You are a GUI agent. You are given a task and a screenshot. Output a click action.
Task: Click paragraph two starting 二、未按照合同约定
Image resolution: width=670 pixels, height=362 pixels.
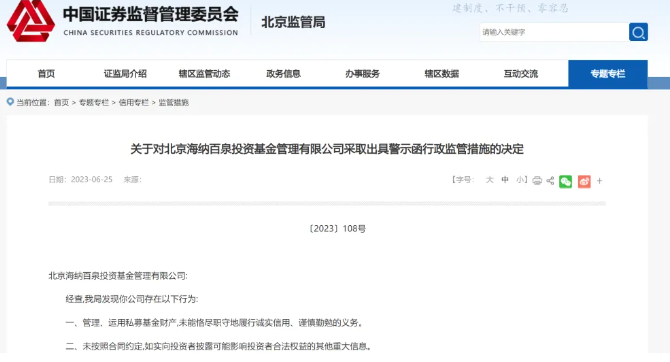click(x=218, y=346)
